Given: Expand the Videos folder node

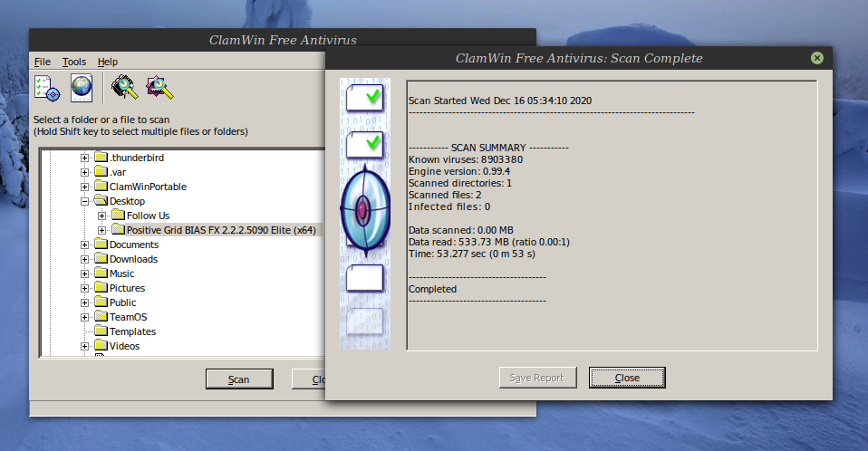Looking at the screenshot, I should (x=84, y=347).
